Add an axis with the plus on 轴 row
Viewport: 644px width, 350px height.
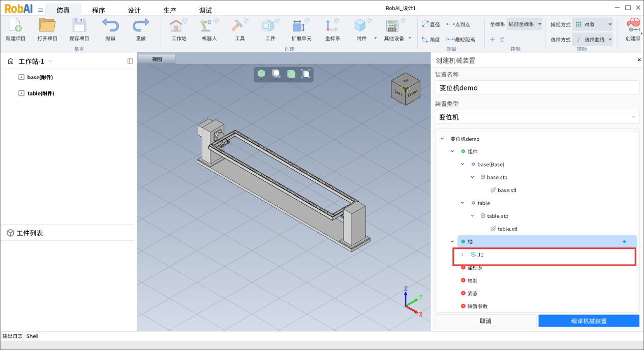coord(624,242)
